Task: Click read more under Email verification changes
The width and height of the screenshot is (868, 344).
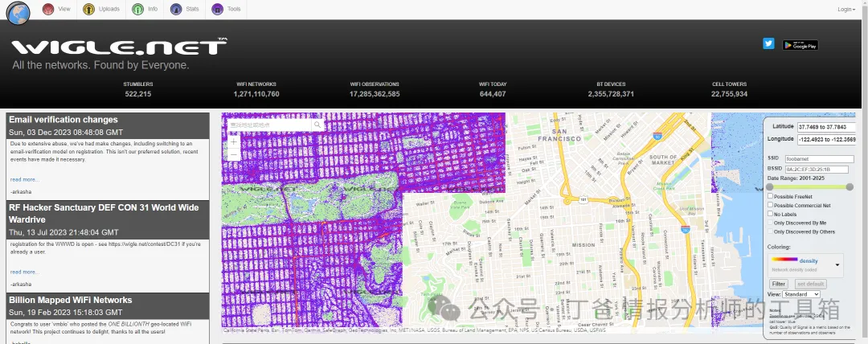Action: point(24,179)
